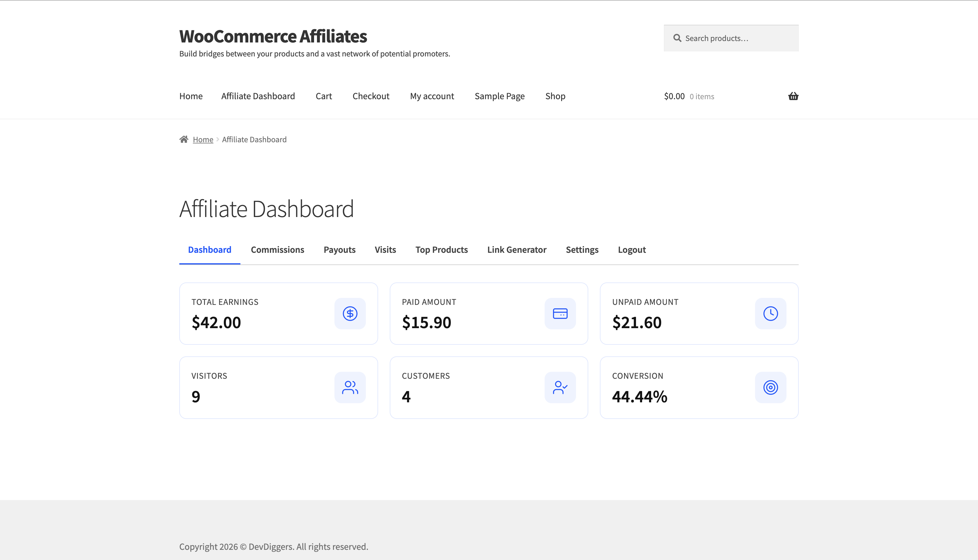
Task: Switch to the Top Products tab
Action: [441, 249]
